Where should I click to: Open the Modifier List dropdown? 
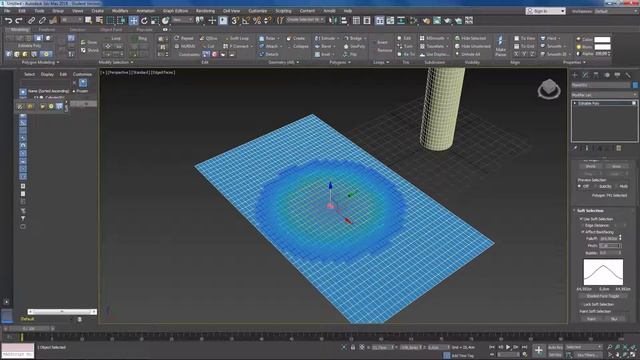pos(604,95)
